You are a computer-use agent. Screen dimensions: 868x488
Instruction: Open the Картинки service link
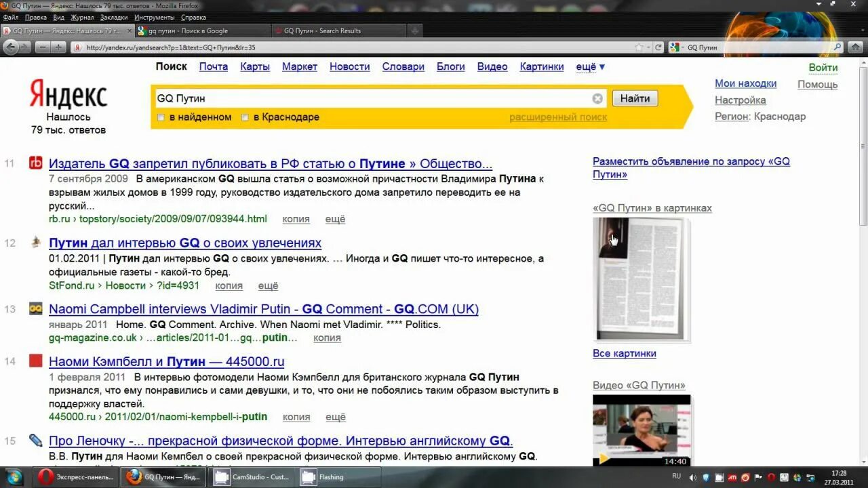pyautogui.click(x=542, y=66)
